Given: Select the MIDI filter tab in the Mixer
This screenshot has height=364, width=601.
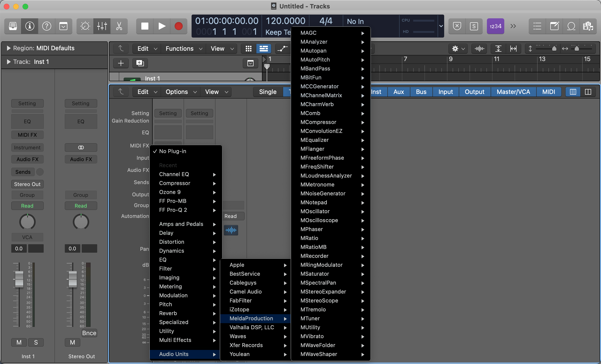Looking at the screenshot, I should point(549,92).
